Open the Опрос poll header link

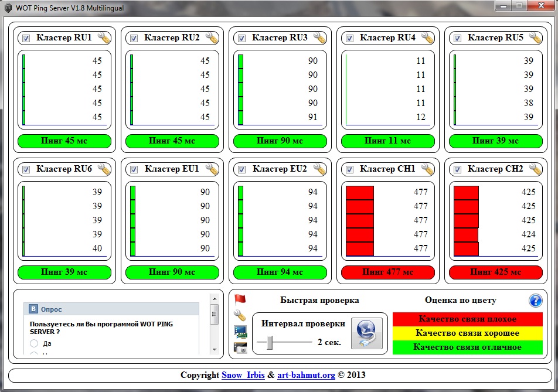pyautogui.click(x=51, y=309)
